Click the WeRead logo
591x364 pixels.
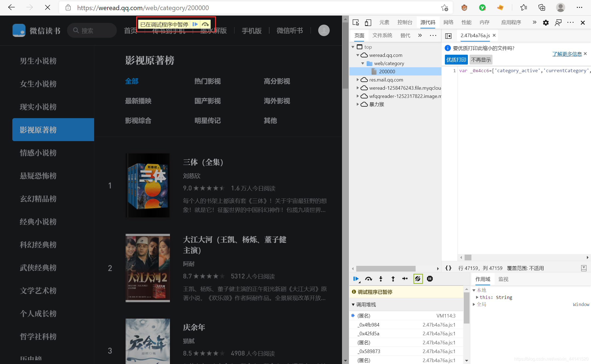(36, 30)
